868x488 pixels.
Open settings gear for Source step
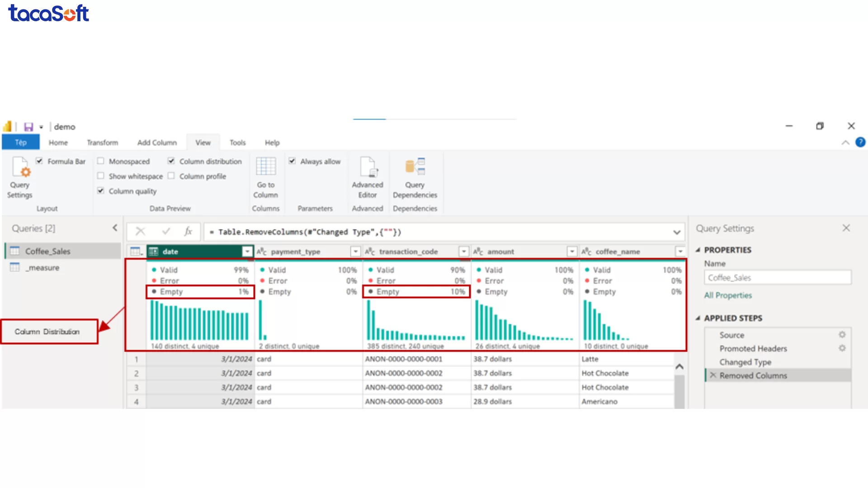(842, 335)
